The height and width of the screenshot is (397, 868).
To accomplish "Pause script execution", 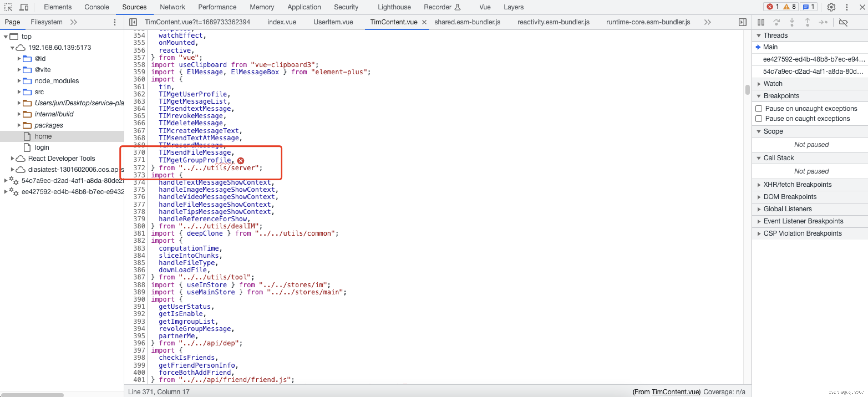I will tap(760, 22).
